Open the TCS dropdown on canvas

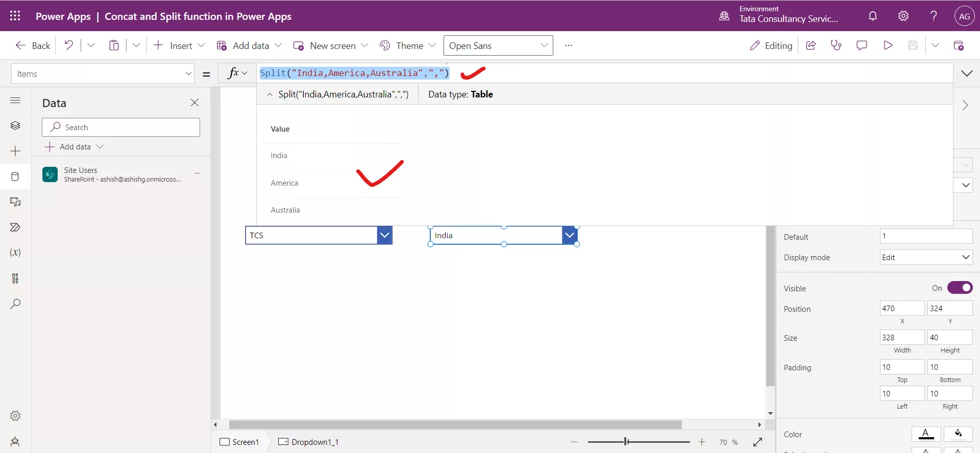(384, 235)
